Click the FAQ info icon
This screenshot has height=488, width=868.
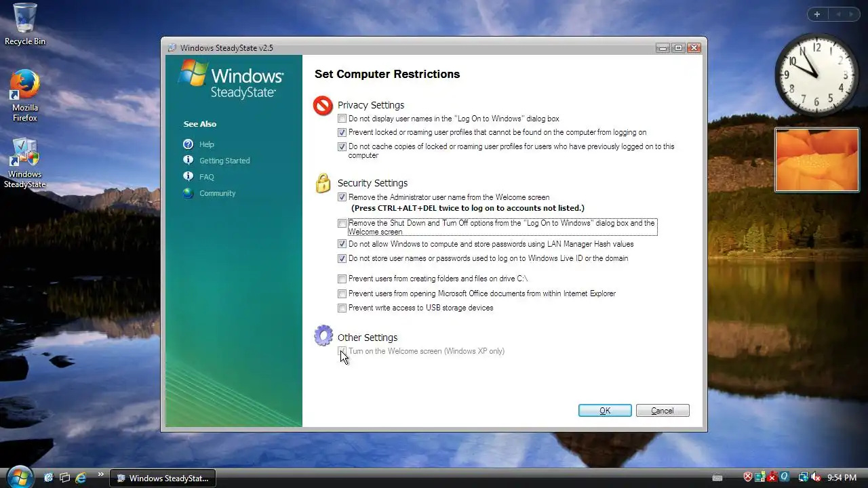pyautogui.click(x=189, y=176)
